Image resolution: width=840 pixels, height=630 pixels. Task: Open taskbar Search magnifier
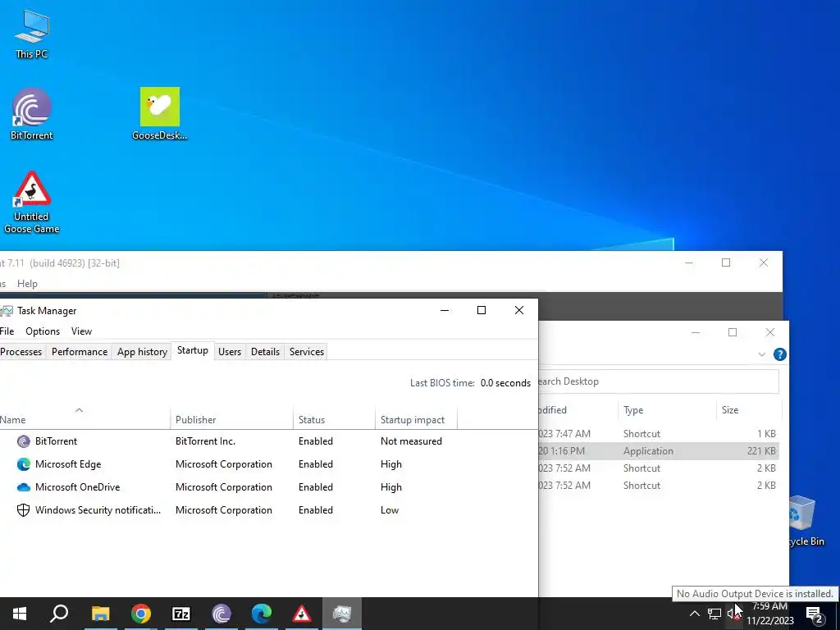coord(59,614)
